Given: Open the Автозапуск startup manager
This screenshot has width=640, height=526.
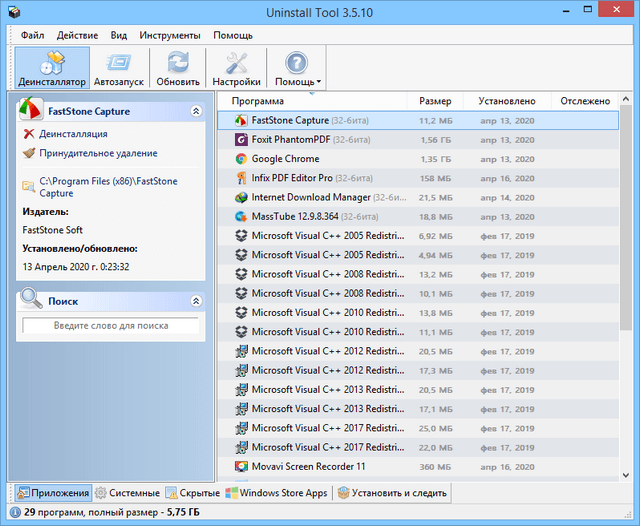Looking at the screenshot, I should [x=119, y=68].
